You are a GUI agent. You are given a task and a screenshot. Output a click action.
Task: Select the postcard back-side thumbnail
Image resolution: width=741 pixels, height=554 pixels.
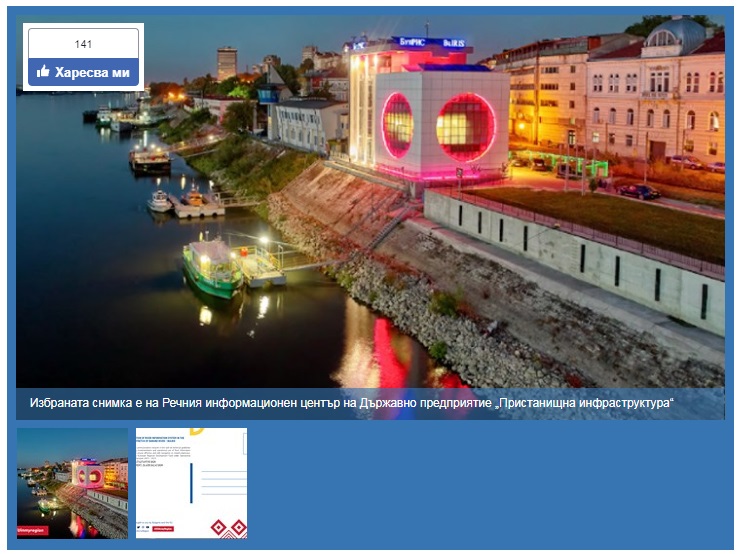pos(191,483)
